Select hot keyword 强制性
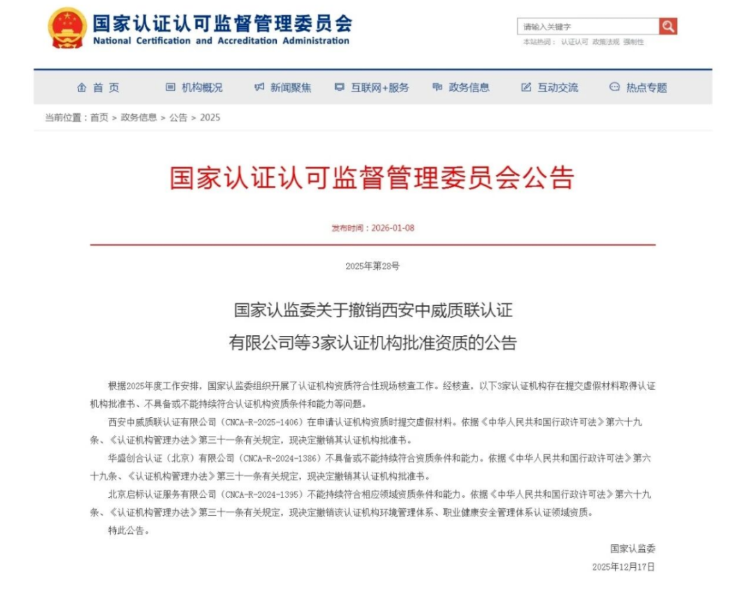The height and width of the screenshot is (597, 738). pyautogui.click(x=634, y=42)
